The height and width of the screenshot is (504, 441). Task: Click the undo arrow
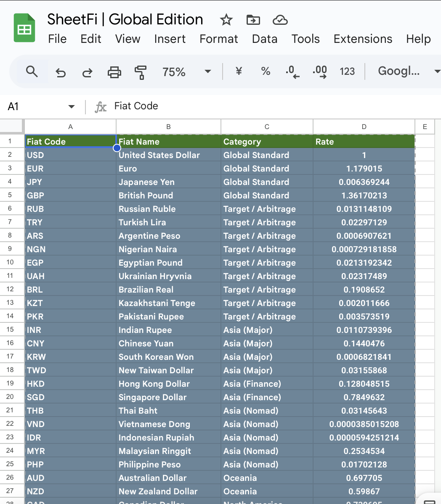pos(61,72)
